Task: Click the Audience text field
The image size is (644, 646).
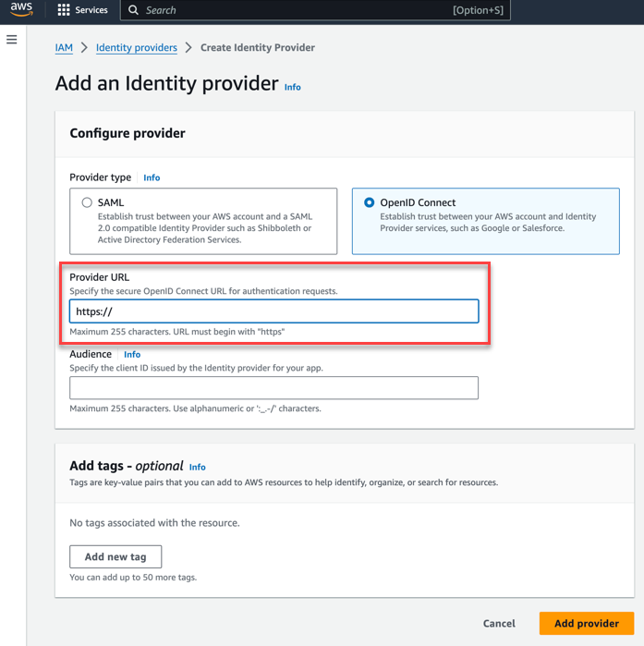Action: [274, 388]
